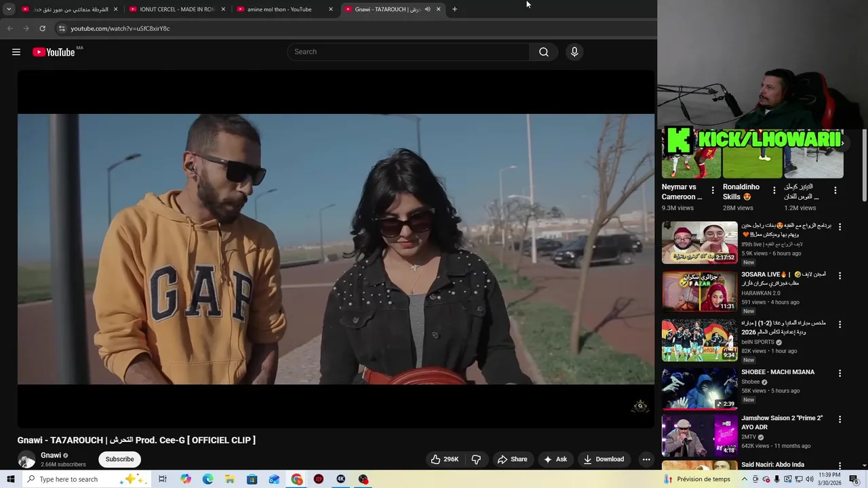The image size is (868, 488).
Task: Open the Gnawi channel avatar
Action: click(26, 460)
